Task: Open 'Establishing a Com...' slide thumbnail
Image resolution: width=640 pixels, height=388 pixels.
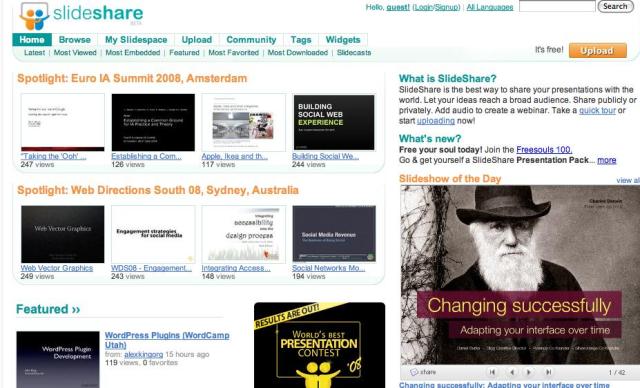Action: [153, 122]
